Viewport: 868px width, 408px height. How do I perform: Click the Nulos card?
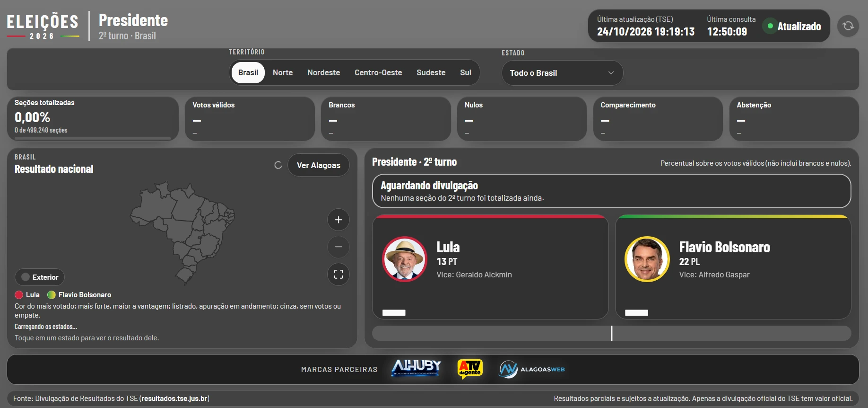tap(522, 119)
